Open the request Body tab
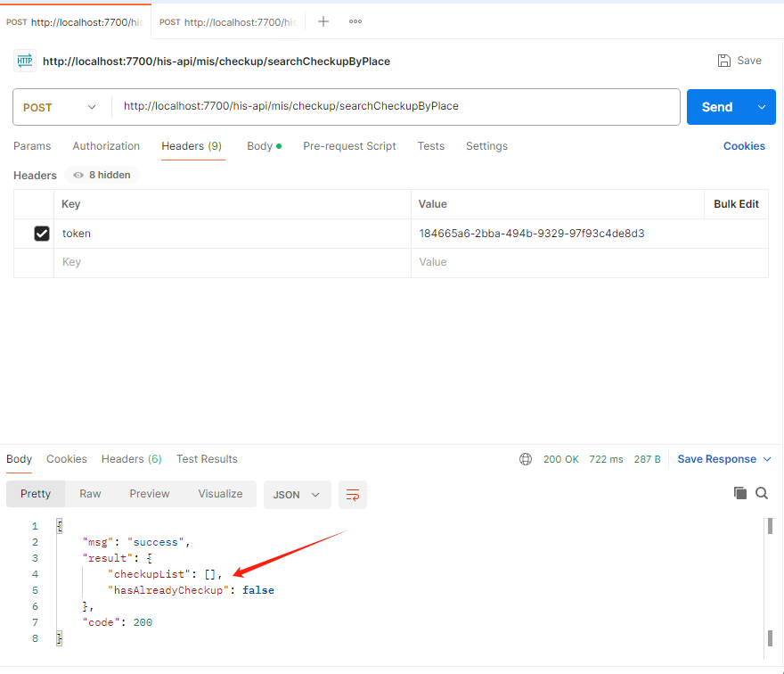Image resolution: width=784 pixels, height=674 pixels. tap(264, 146)
